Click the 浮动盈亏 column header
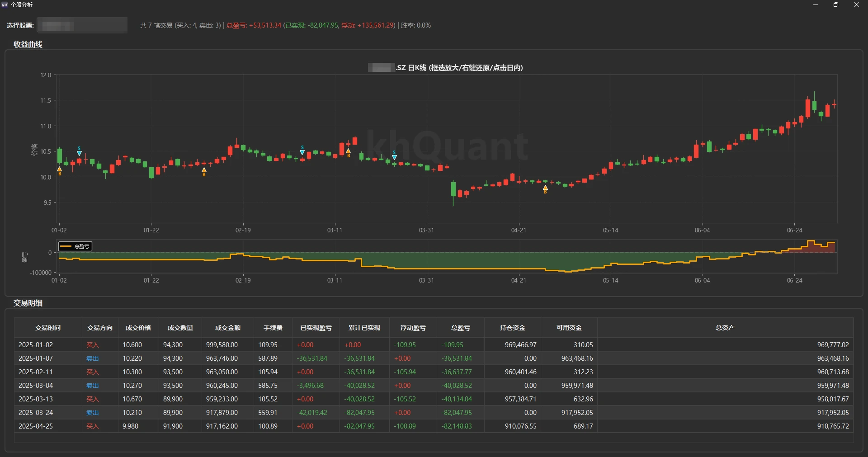Image resolution: width=868 pixels, height=457 pixels. pos(413,328)
